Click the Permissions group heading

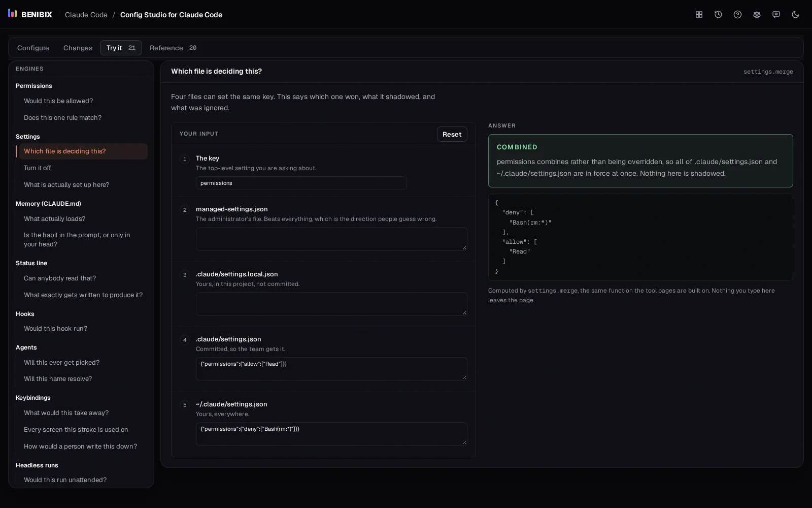pyautogui.click(x=34, y=86)
